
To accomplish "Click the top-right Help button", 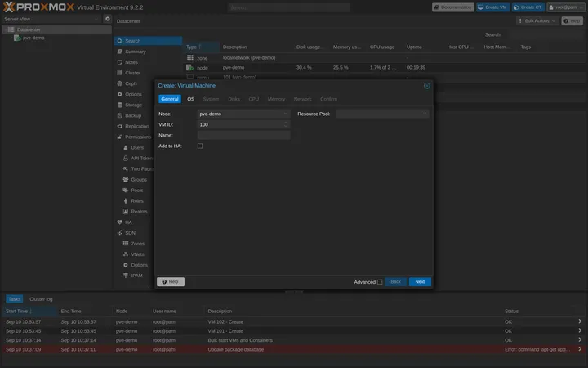I will pyautogui.click(x=572, y=20).
